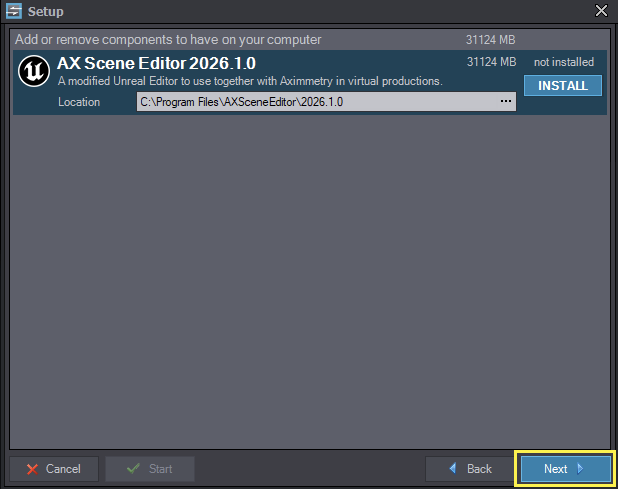Select the AX Scene Editor 2026.1.0 title
This screenshot has width=618, height=489.
point(156,63)
